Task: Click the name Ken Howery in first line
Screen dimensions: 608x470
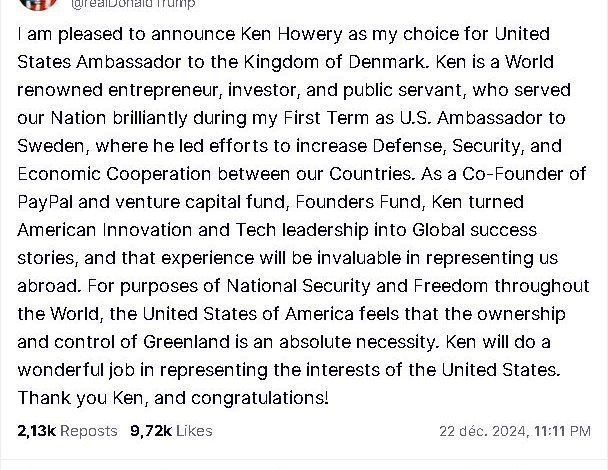Action: [292, 34]
